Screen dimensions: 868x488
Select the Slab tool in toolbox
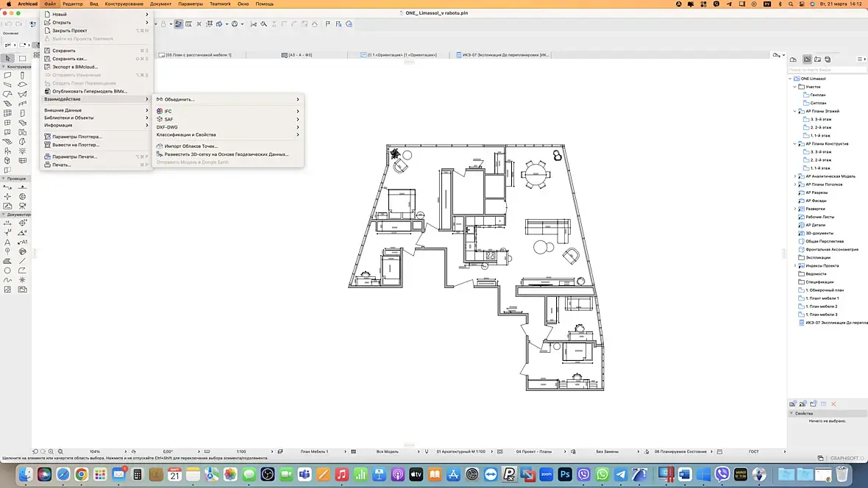(23, 85)
